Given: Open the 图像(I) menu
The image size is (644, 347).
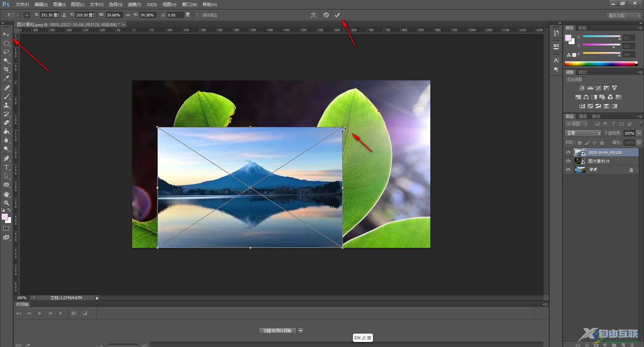Looking at the screenshot, I should pyautogui.click(x=59, y=5).
